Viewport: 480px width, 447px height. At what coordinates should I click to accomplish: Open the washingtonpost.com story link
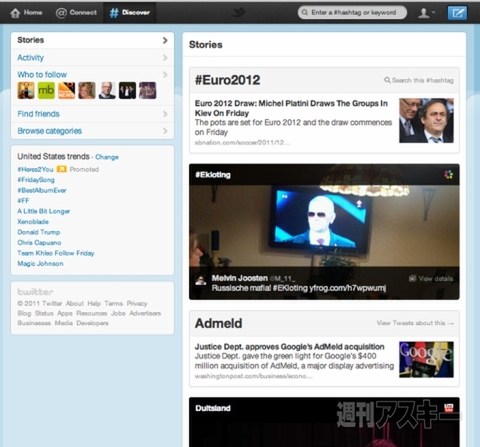tap(253, 376)
